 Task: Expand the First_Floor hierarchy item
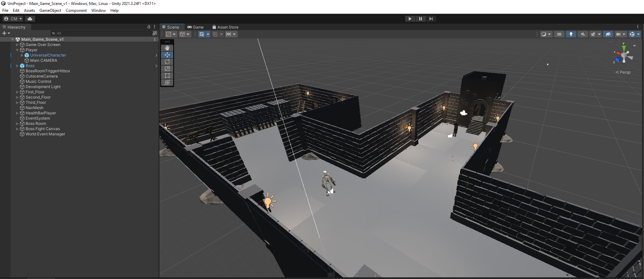[17, 92]
